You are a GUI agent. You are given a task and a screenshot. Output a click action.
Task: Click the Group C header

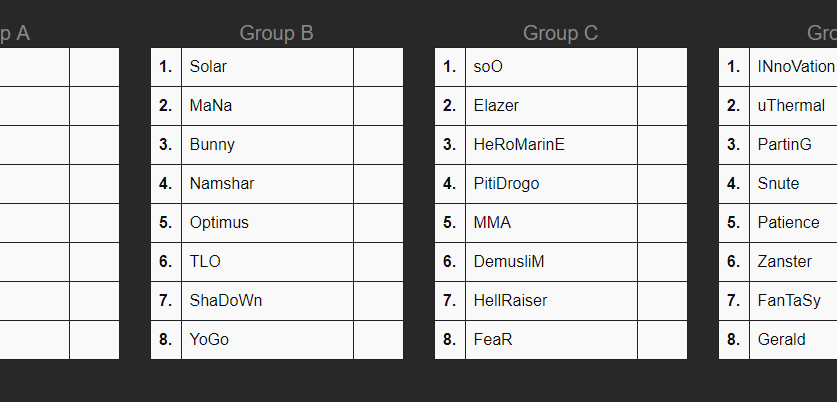(x=561, y=34)
